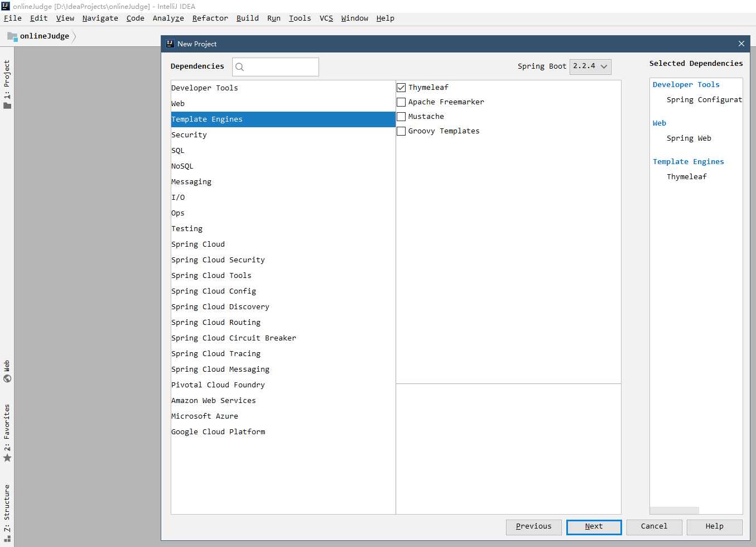Open the Structure tool window icon
The height and width of the screenshot is (547, 756).
coord(7,539)
